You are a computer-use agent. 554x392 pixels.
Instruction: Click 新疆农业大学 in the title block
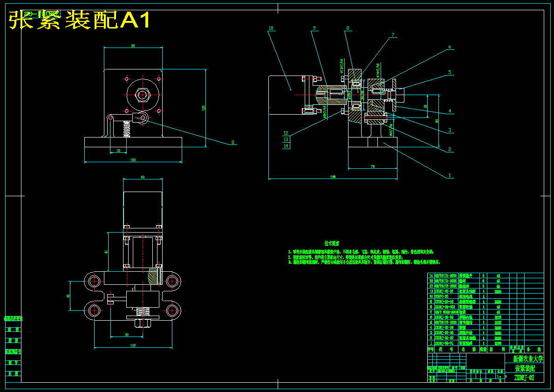coord(528,359)
